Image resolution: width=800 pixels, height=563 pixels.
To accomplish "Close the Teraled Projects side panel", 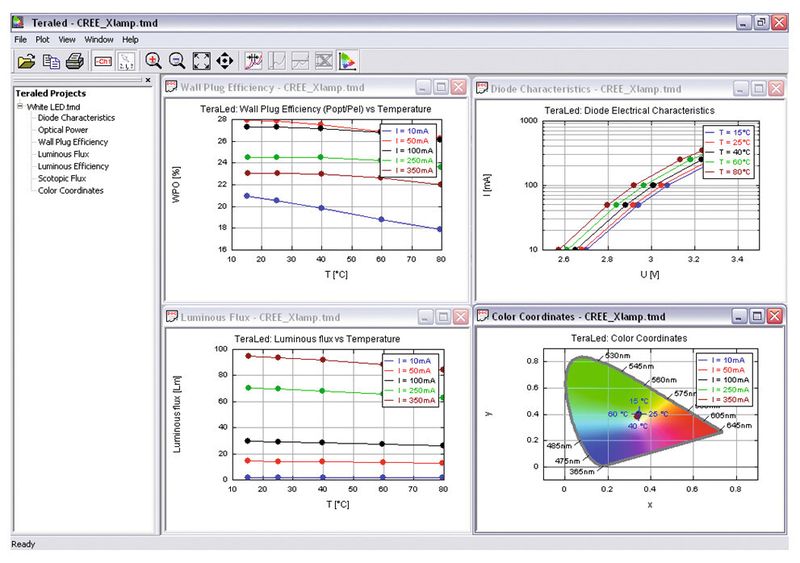I will pyautogui.click(x=148, y=80).
